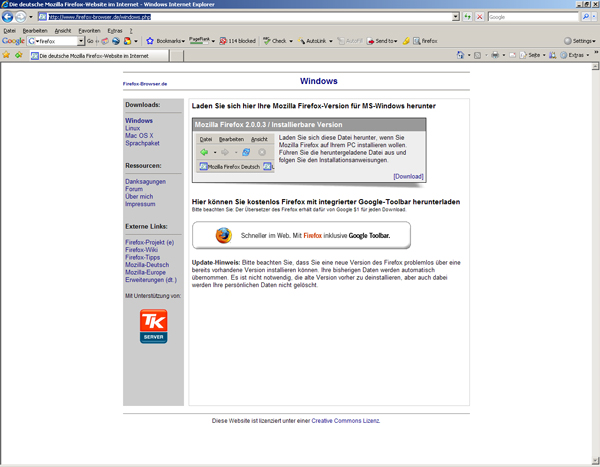Image resolution: width=600 pixels, height=467 pixels.
Task: Click the Home icon in command bar
Action: (460, 55)
